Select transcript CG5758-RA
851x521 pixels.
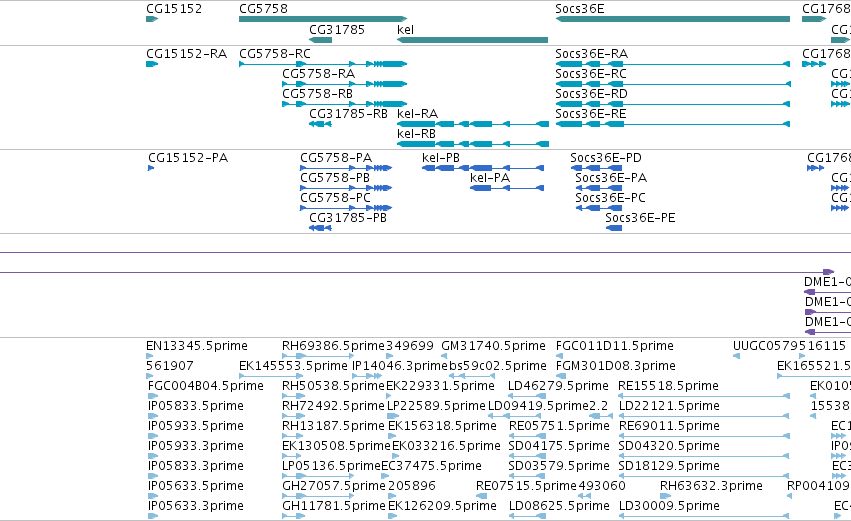[x=319, y=74]
